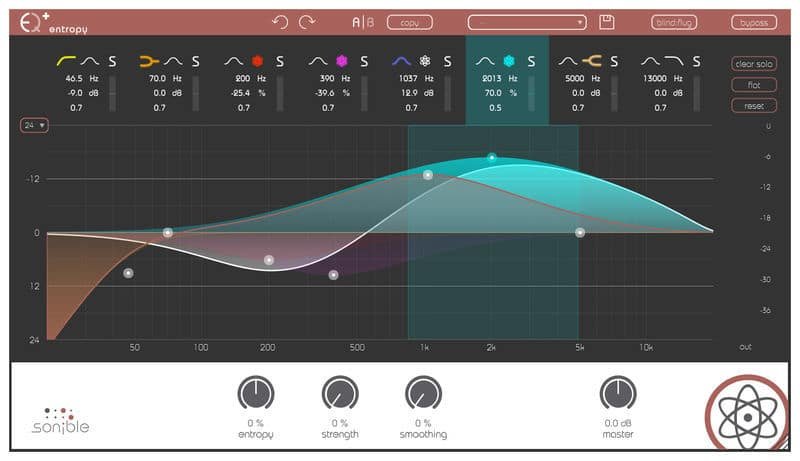
Task: Click the -25.4 % value on the 200 Hz band
Action: (240, 93)
